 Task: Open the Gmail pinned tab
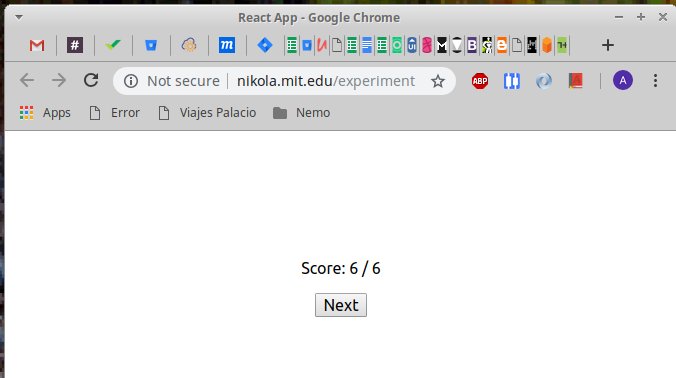coord(37,45)
